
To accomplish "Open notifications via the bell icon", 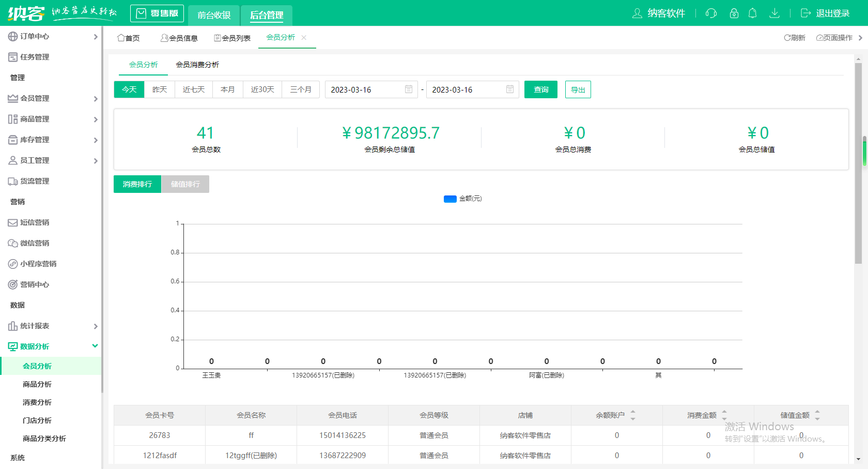I will [x=753, y=13].
